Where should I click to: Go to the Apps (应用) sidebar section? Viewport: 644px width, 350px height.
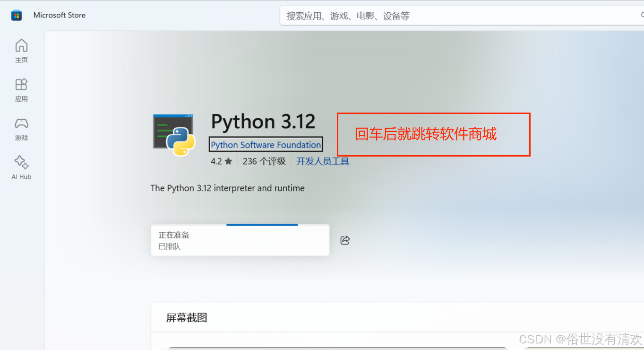point(21,90)
